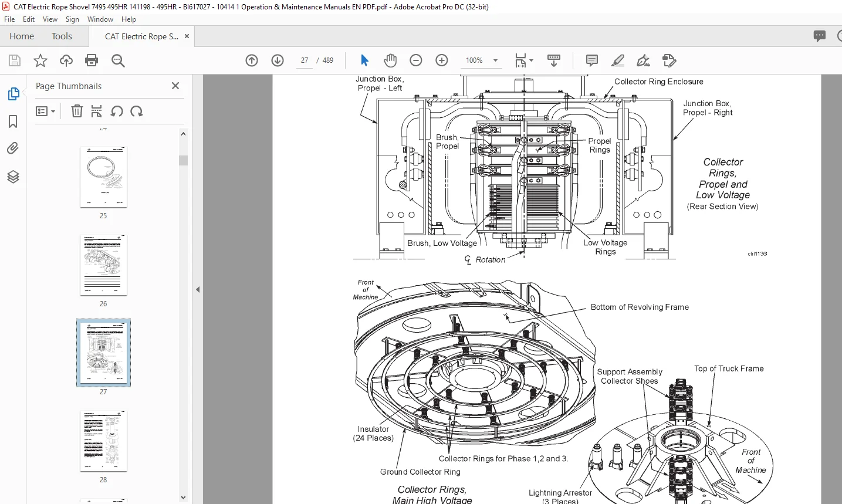The height and width of the screenshot is (504, 842).
Task: Select page 27 thumbnail
Action: click(103, 353)
